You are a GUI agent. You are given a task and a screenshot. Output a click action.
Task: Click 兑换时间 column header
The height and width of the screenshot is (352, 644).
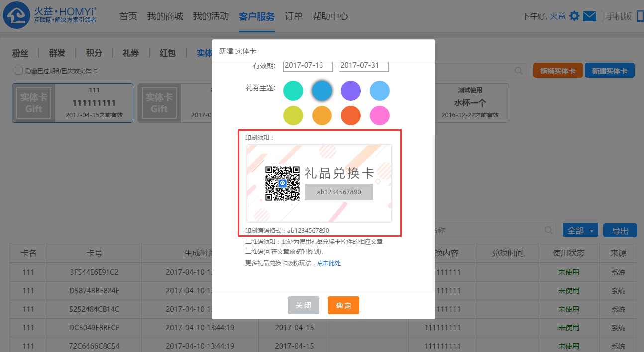508,253
